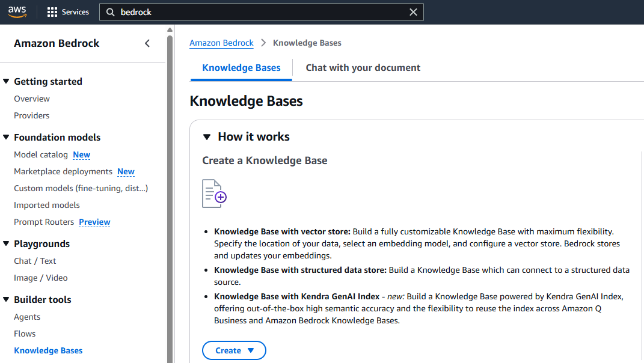Open the Services menu label
Viewport: 644px width, 363px height.
pyautogui.click(x=75, y=12)
